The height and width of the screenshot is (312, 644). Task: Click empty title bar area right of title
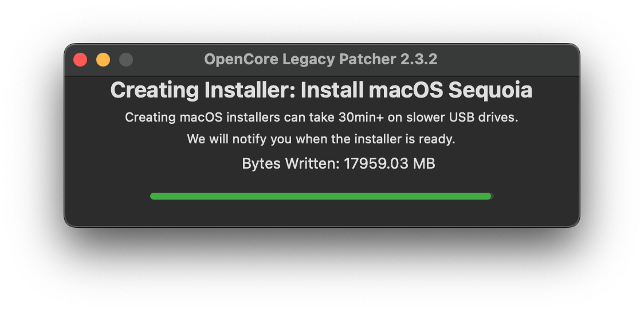[x=510, y=60]
